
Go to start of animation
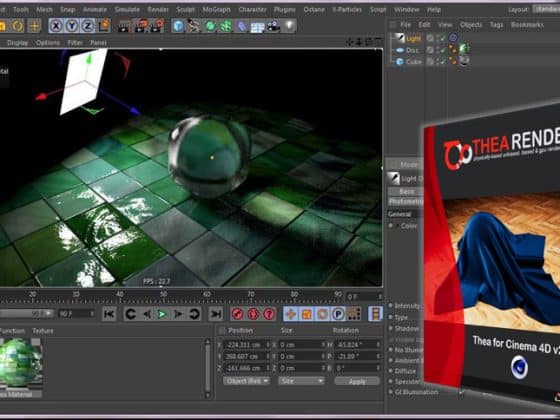coord(109,314)
